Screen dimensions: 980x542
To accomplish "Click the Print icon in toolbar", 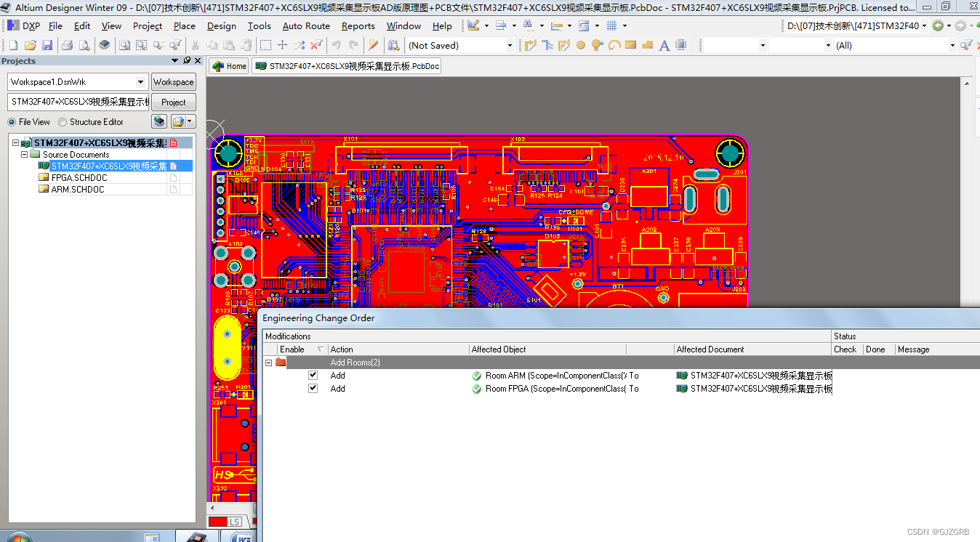I will pyautogui.click(x=67, y=45).
